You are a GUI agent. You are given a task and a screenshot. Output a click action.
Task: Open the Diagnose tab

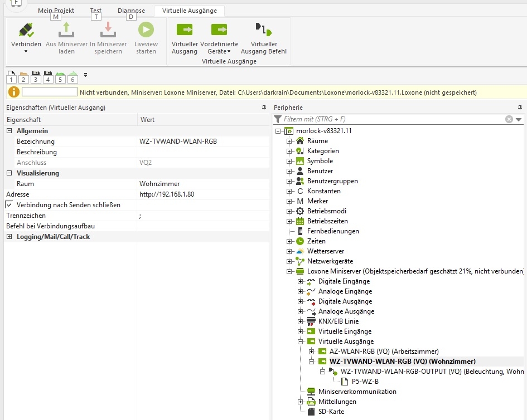coord(131,11)
